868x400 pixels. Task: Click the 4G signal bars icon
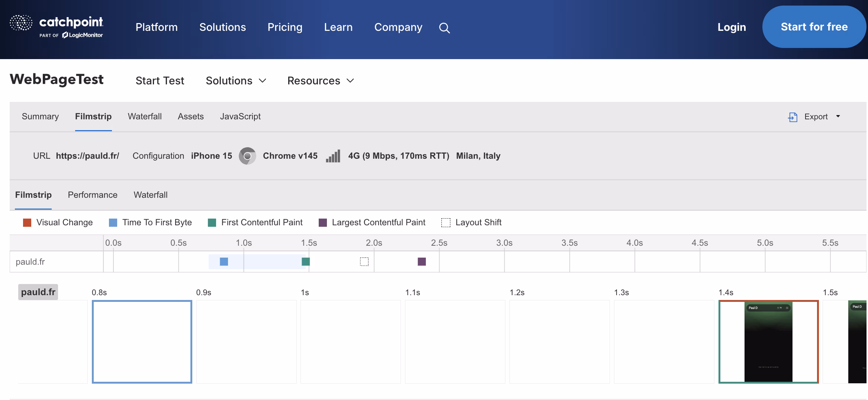coord(333,156)
